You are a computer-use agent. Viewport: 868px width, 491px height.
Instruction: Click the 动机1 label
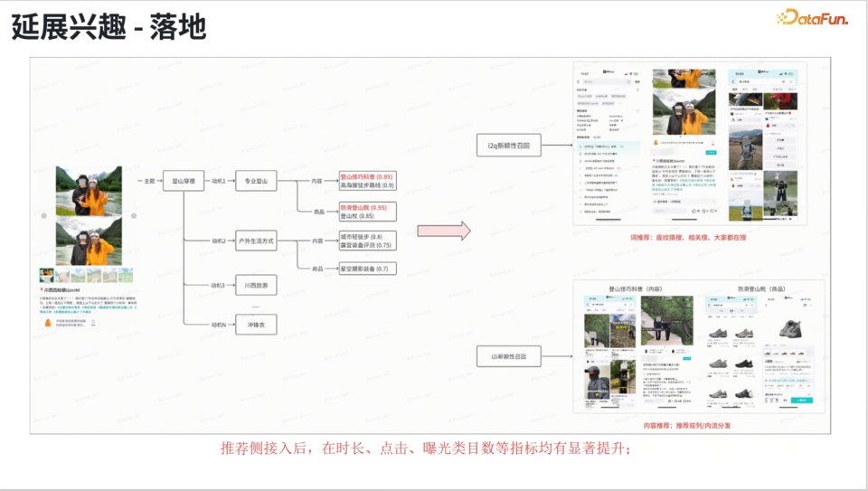pyautogui.click(x=219, y=181)
